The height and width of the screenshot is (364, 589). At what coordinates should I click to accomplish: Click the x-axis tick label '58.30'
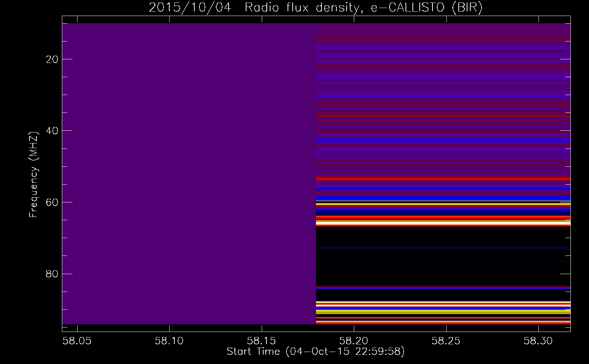(538, 341)
